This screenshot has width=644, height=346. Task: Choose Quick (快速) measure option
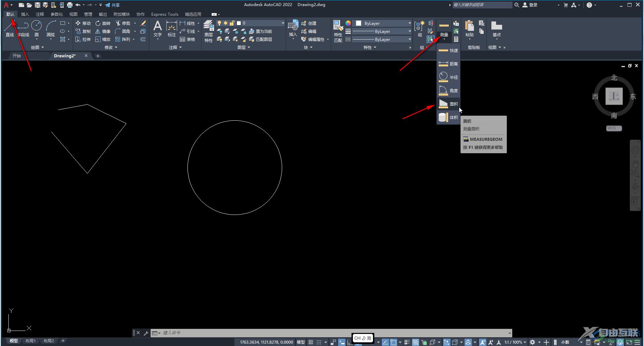click(448, 50)
